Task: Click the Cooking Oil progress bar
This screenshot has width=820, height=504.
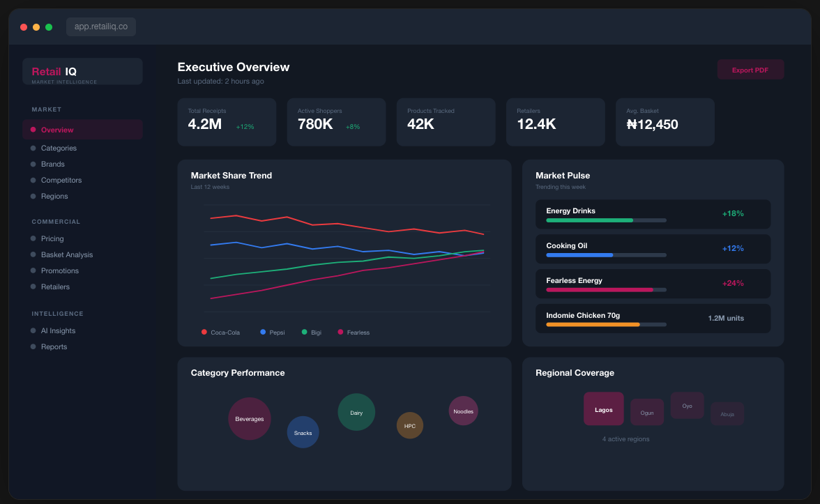Action: click(x=606, y=255)
